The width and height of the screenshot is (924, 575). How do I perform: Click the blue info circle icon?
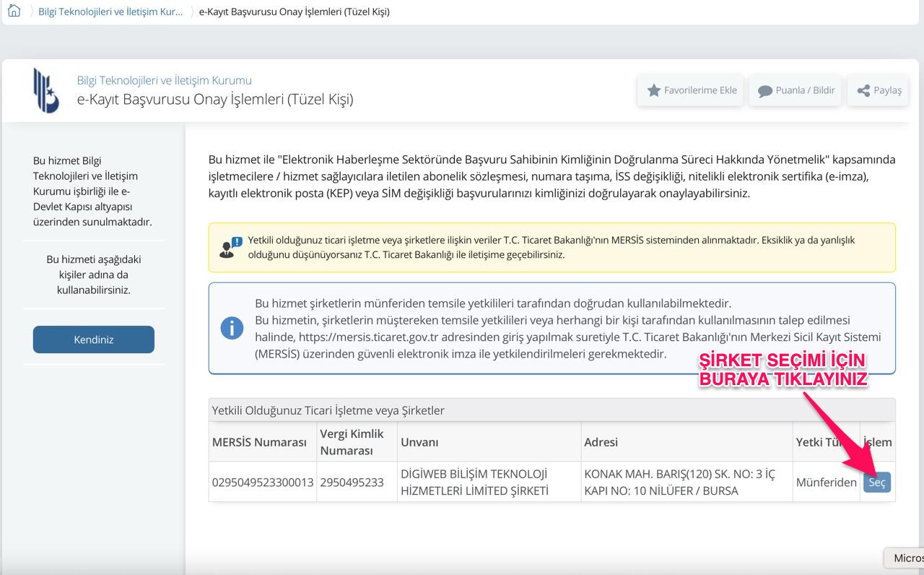232,328
